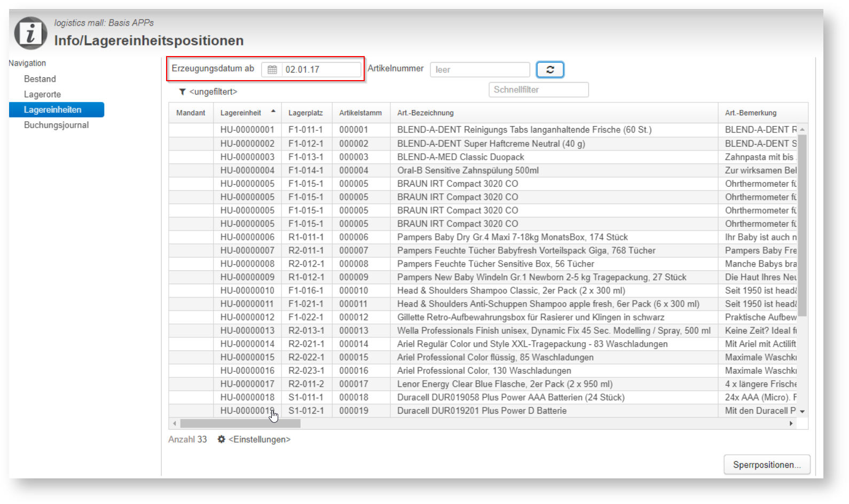Select cell HU-00000013
This screenshot has width=849, height=504.
click(247, 330)
